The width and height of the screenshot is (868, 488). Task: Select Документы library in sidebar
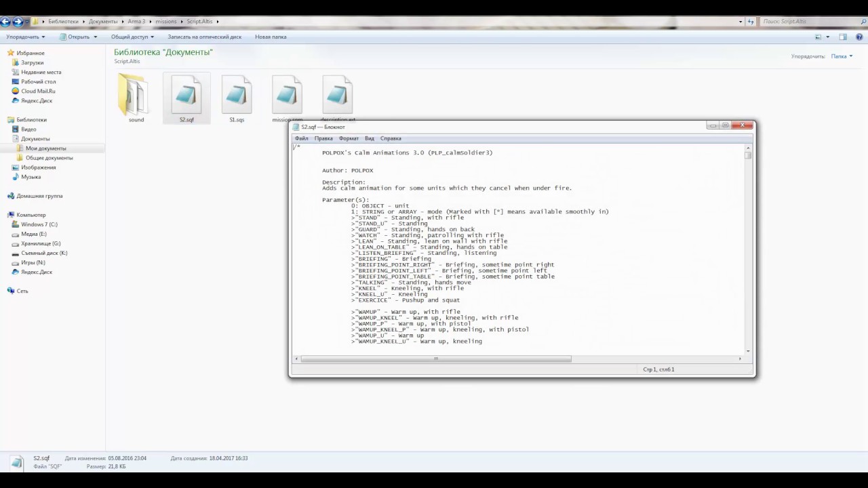pos(35,138)
